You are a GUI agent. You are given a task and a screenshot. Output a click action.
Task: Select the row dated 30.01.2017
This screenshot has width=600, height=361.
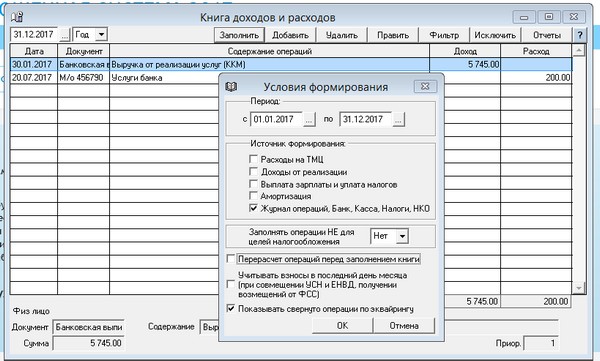[x=291, y=64]
